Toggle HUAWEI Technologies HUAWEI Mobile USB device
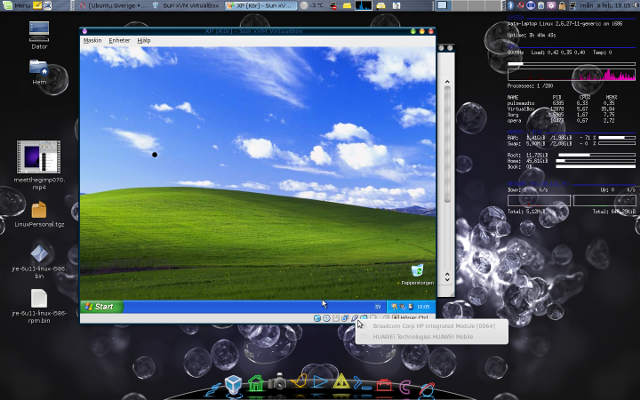Screen dimensions: 640x400 tap(432, 337)
